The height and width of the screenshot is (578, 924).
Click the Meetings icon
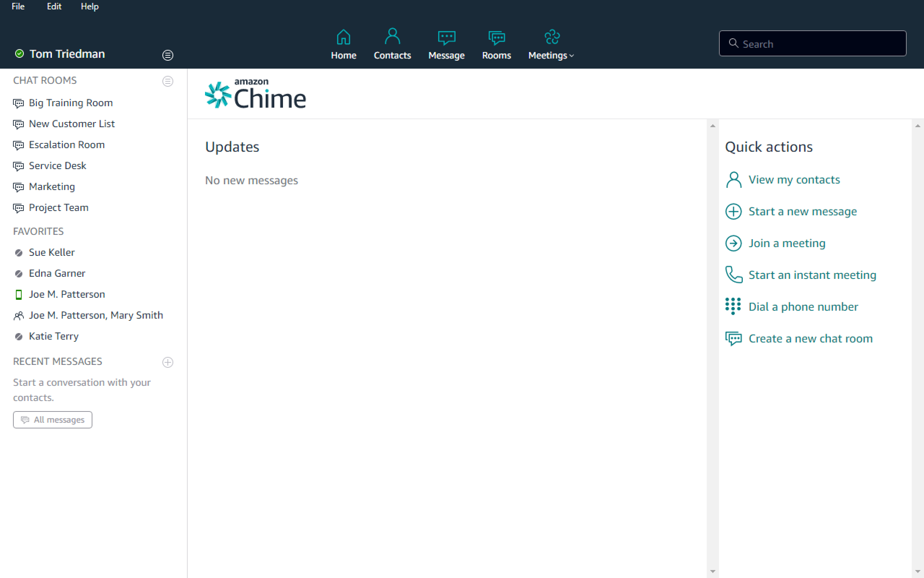552,37
